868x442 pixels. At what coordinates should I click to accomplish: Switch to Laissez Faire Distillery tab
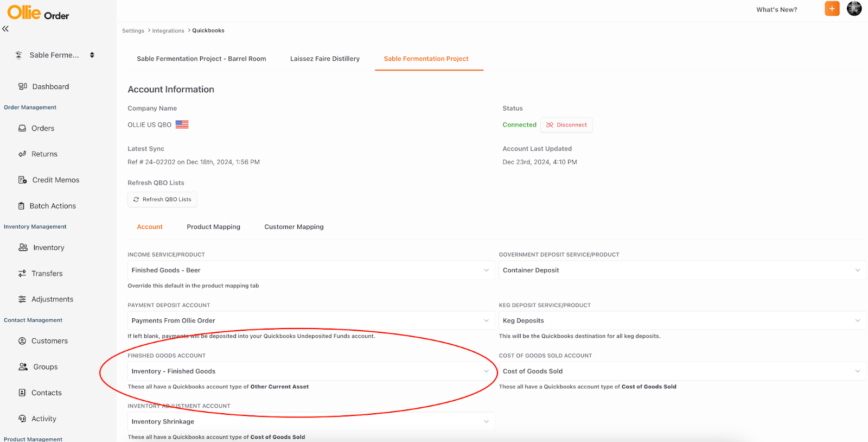coord(325,59)
